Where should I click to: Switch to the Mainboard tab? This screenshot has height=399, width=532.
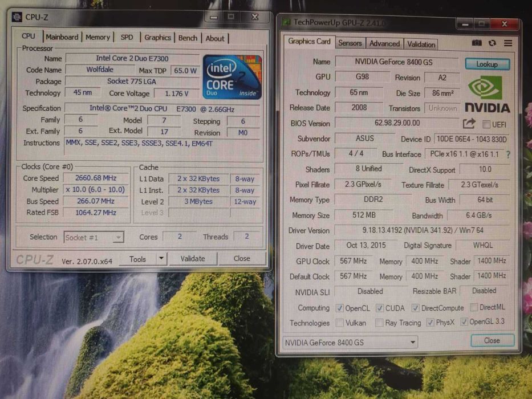[62, 37]
